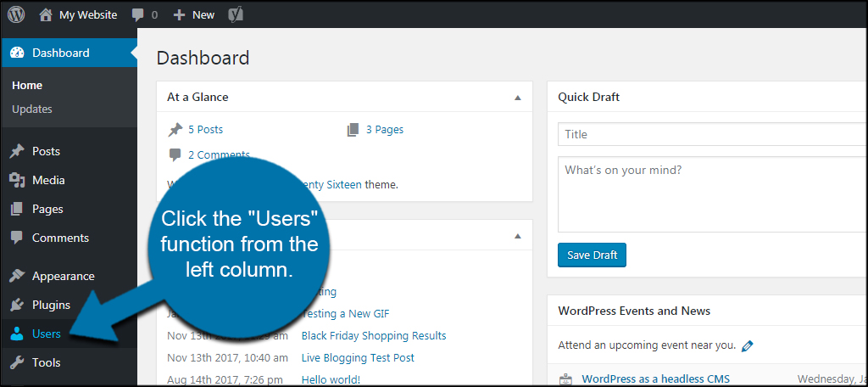The width and height of the screenshot is (868, 387).
Task: Click the Pages icon in the sidebar
Action: click(x=17, y=209)
